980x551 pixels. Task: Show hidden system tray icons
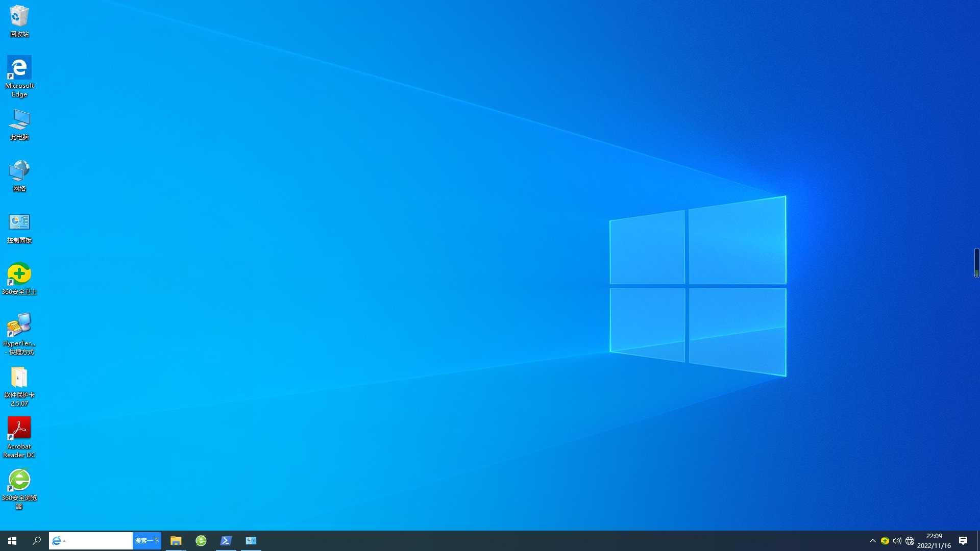coord(872,541)
